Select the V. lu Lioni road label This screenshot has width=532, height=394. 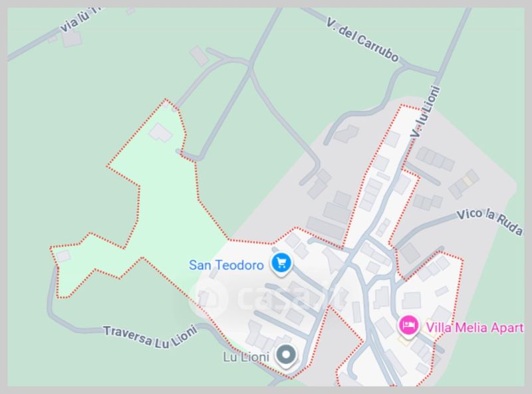pyautogui.click(x=425, y=112)
